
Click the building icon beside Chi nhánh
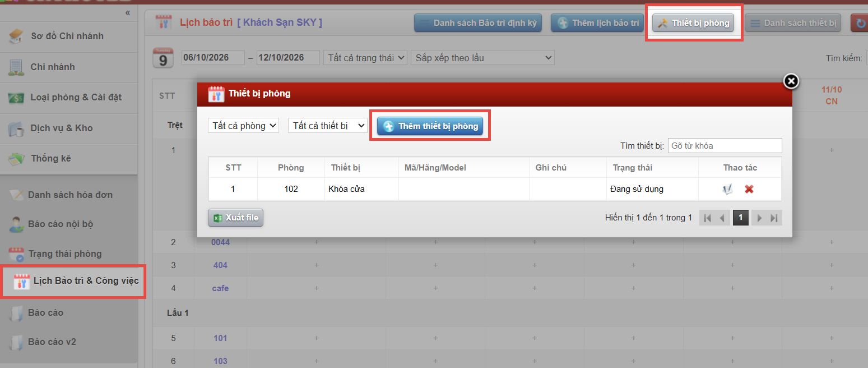[x=15, y=67]
